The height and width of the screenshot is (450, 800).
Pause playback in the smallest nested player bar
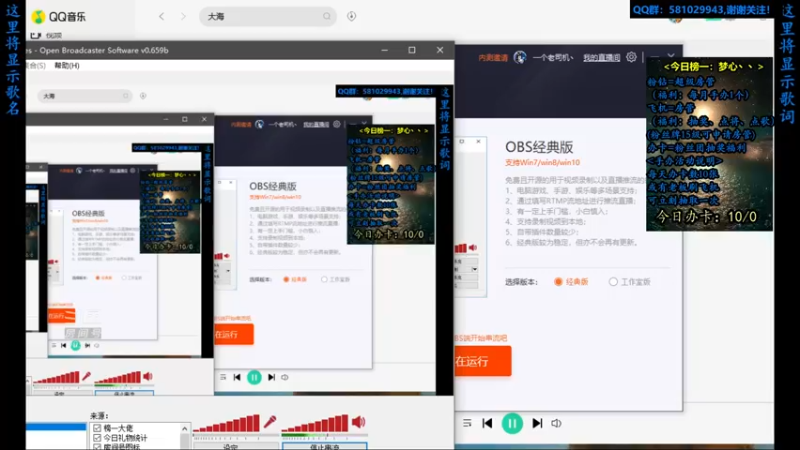[x=76, y=345]
